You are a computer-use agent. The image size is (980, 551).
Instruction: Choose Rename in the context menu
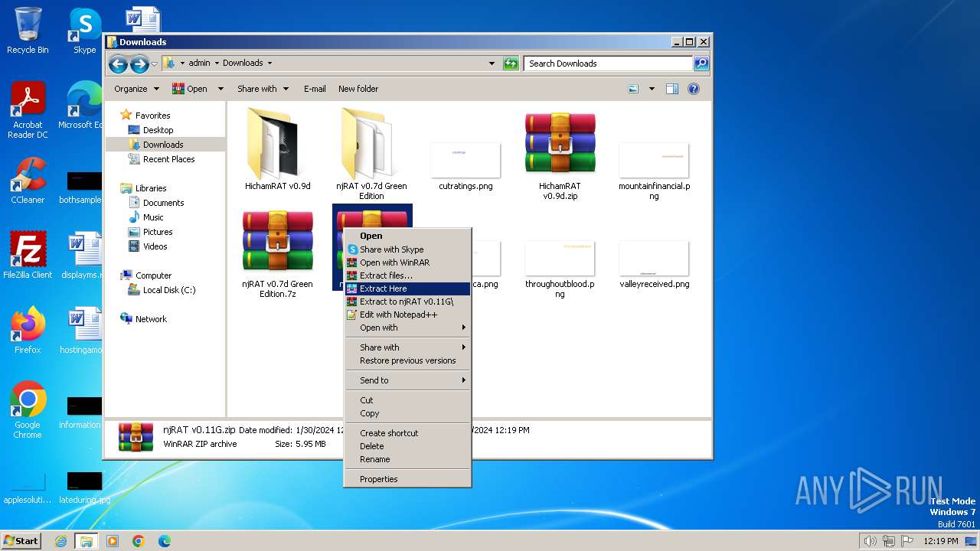pos(407,459)
